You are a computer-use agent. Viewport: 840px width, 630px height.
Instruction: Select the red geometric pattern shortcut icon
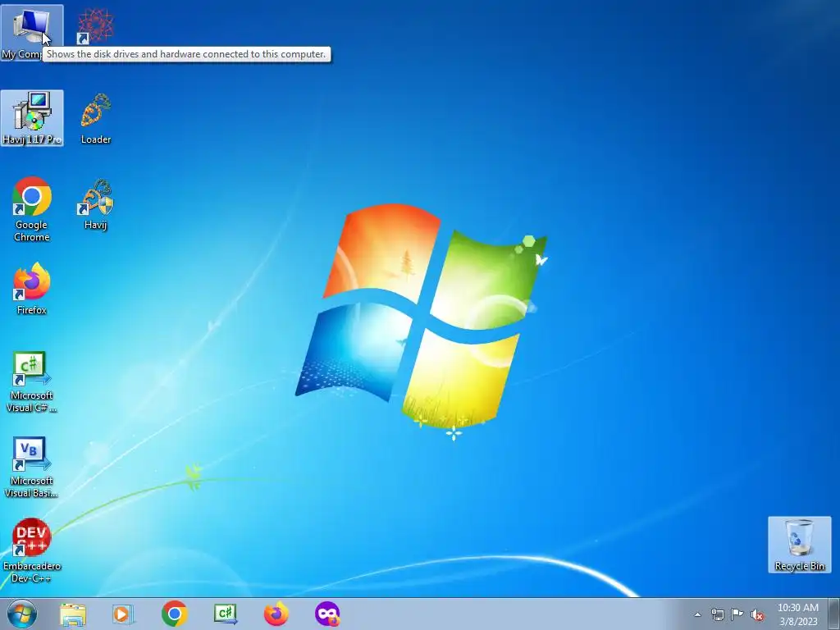click(x=95, y=25)
